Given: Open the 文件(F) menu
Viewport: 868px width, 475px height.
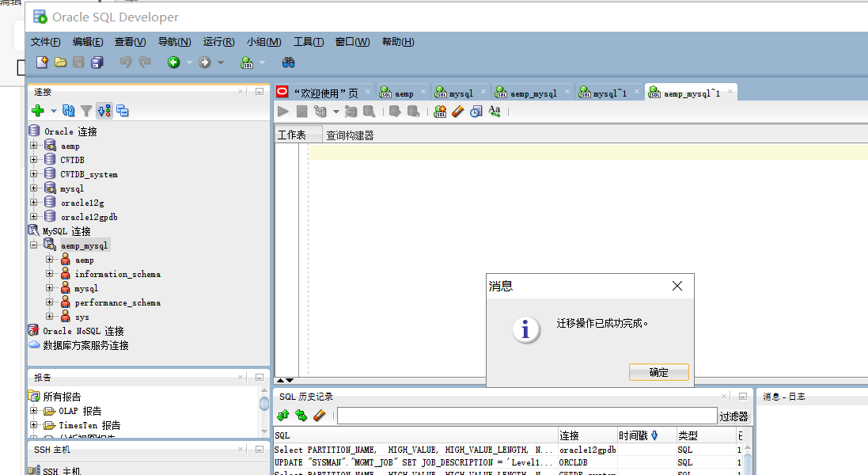Looking at the screenshot, I should (x=45, y=42).
